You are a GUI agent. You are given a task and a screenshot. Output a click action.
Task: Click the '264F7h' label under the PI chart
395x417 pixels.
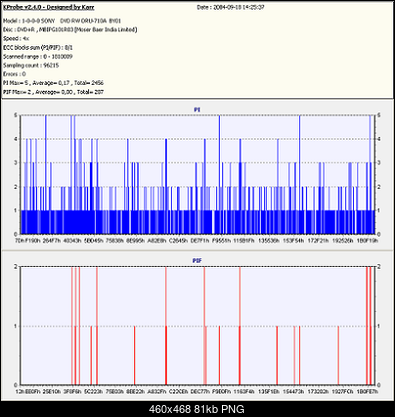pos(52,240)
